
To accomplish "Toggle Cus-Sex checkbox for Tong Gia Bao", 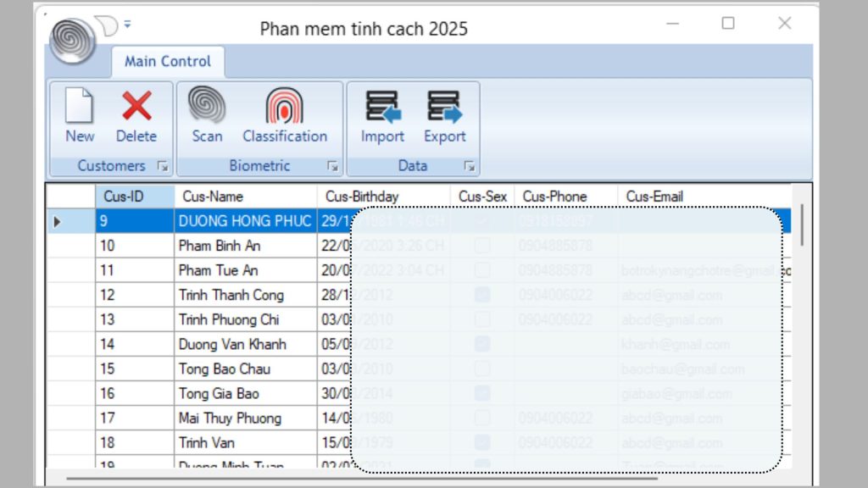I will coord(482,393).
